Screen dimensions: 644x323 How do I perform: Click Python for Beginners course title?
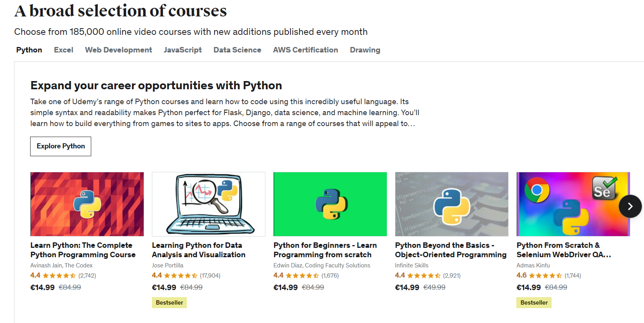point(325,250)
